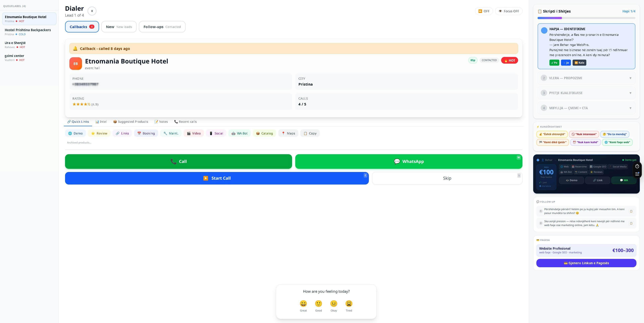Click the Rezervime product tag

coord(579,167)
